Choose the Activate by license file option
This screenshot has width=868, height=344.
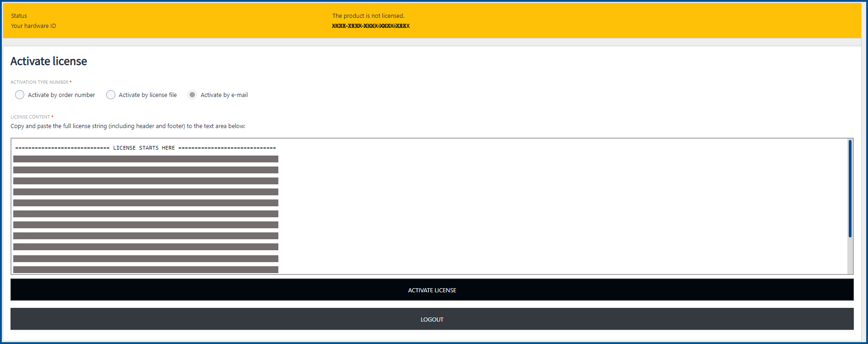[111, 95]
